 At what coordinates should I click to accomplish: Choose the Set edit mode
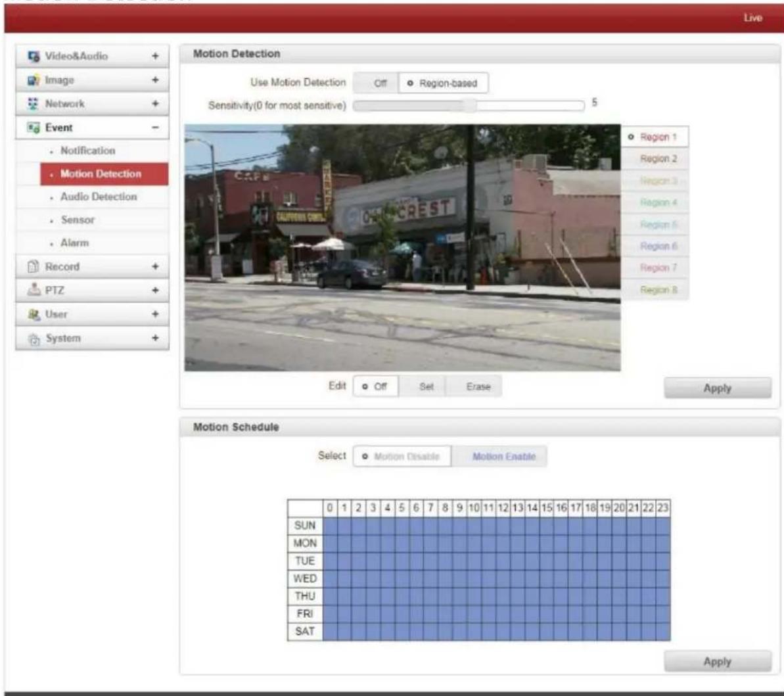click(x=423, y=386)
